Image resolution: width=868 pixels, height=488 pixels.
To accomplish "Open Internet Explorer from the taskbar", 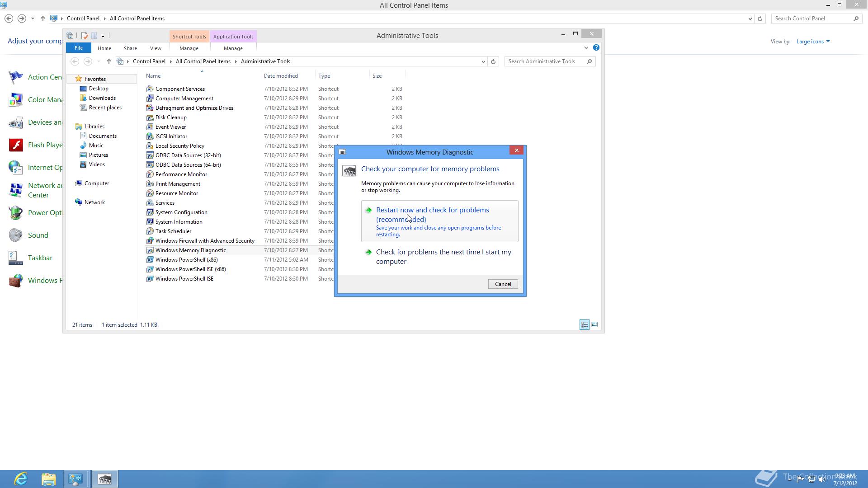I will (x=21, y=479).
